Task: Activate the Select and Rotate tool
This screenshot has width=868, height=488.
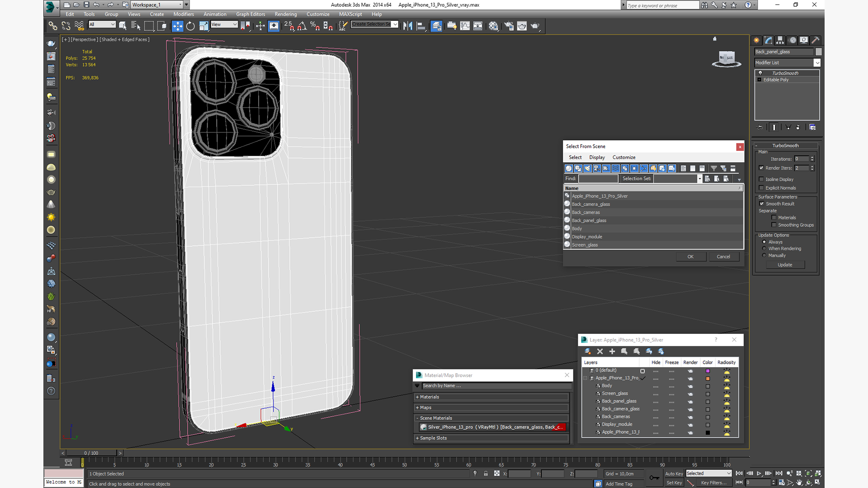Action: tap(190, 26)
